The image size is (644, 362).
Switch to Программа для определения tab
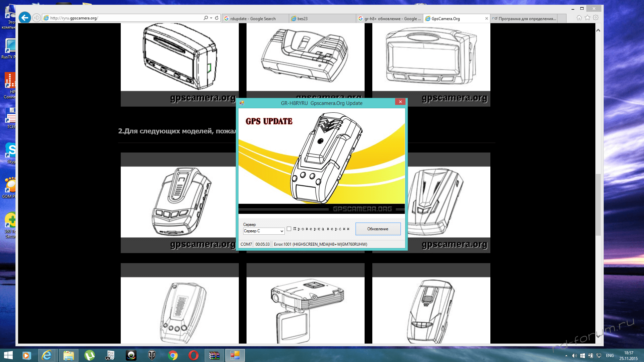524,18
